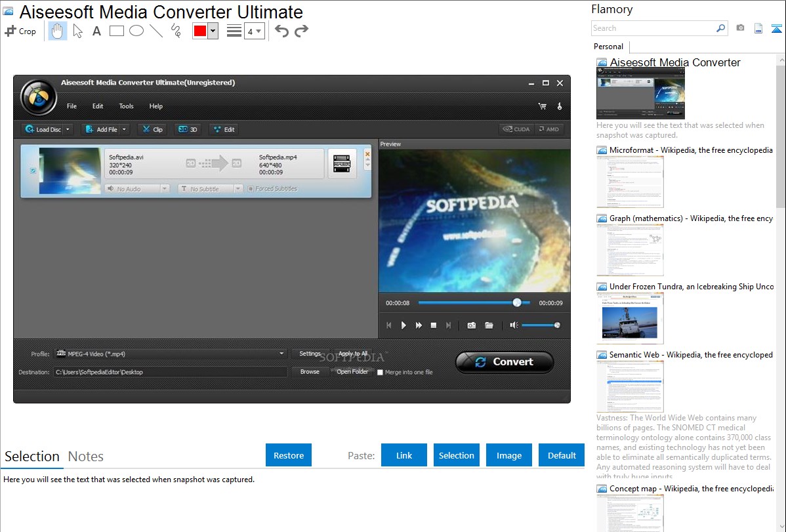Viewport: 786px width, 532px height.
Task: Pick the text annotation tool
Action: pyautogui.click(x=96, y=31)
